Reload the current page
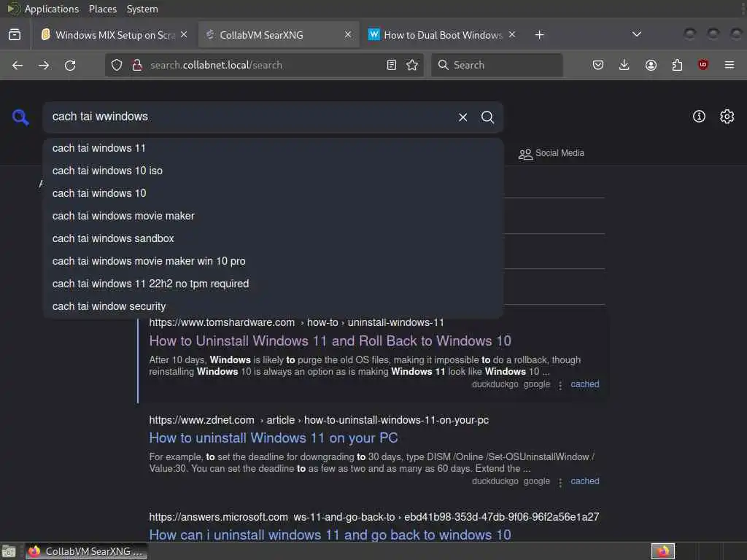 (x=70, y=65)
